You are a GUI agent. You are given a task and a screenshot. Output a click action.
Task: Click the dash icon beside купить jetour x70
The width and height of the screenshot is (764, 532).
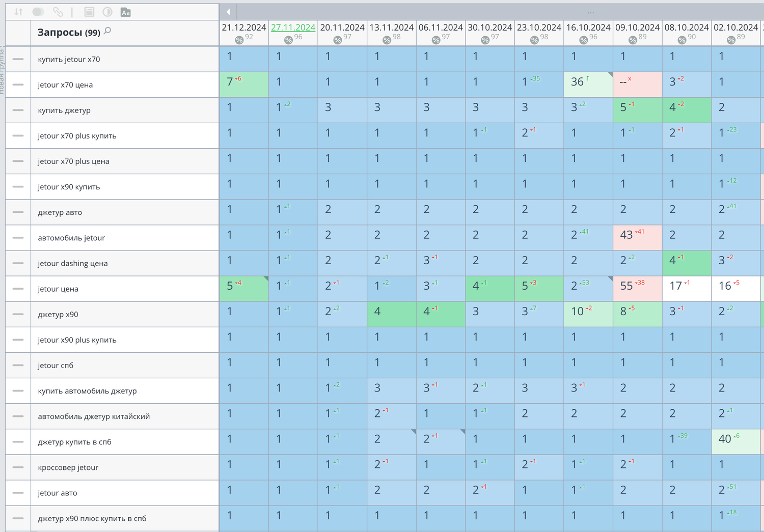coord(18,59)
